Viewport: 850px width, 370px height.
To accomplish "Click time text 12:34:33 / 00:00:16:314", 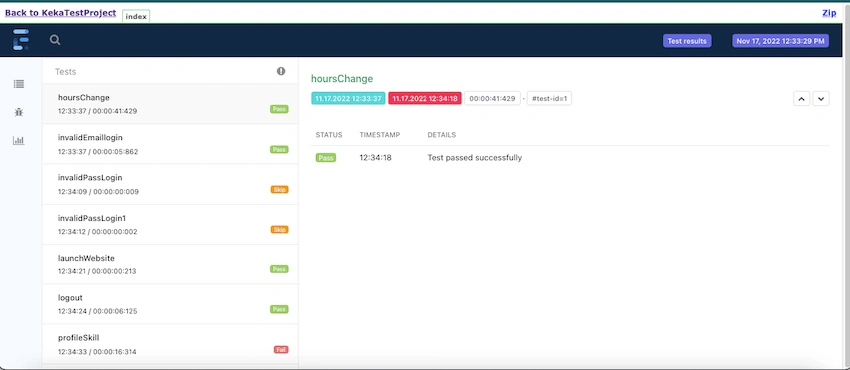I will pyautogui.click(x=97, y=352).
